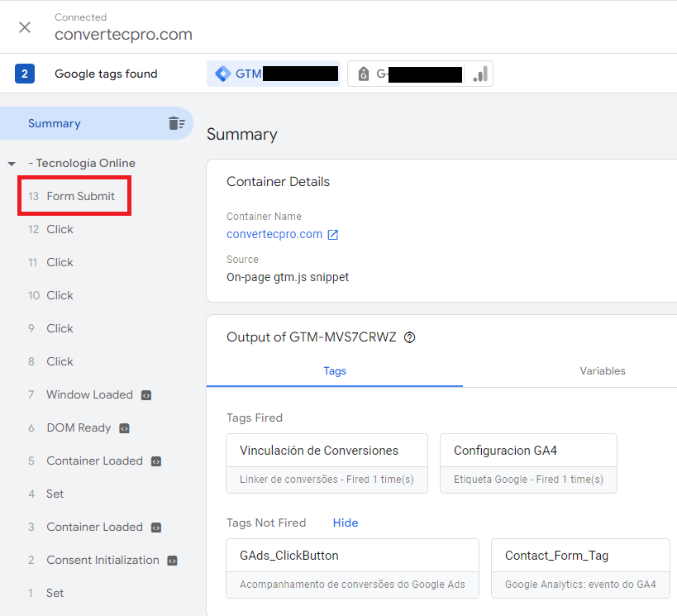The width and height of the screenshot is (677, 616).
Task: Click the code icon beside Window Loaded
Action: click(x=146, y=395)
